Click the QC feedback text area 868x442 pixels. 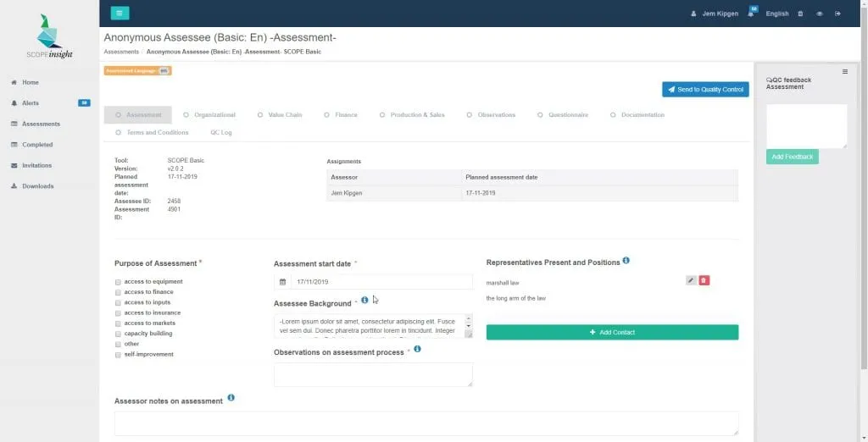(x=807, y=126)
